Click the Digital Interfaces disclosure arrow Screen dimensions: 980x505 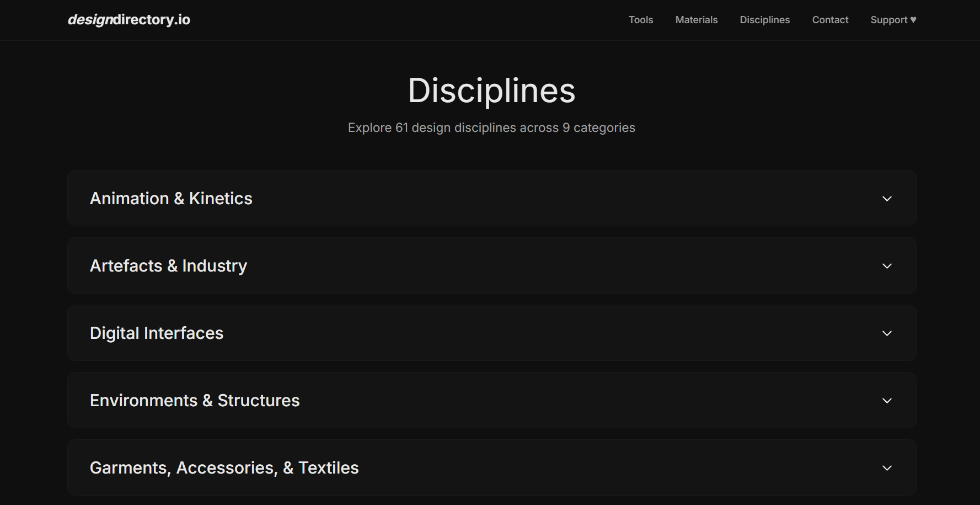click(886, 333)
